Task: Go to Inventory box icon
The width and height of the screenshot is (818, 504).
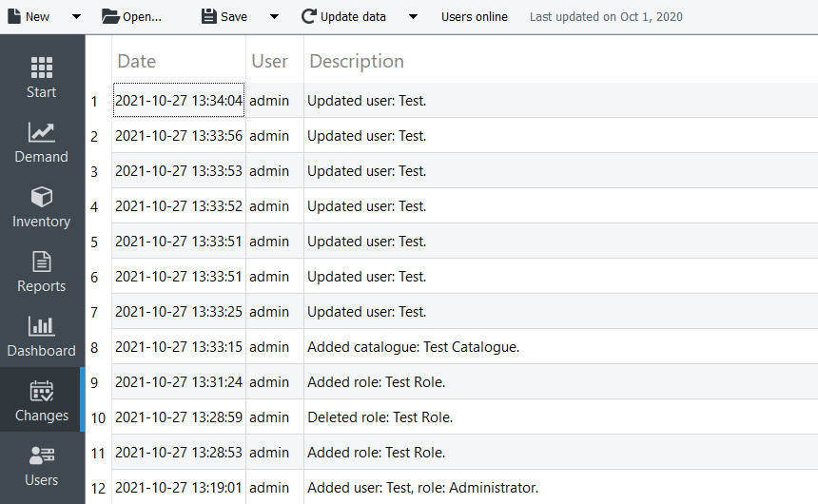Action: (41, 197)
